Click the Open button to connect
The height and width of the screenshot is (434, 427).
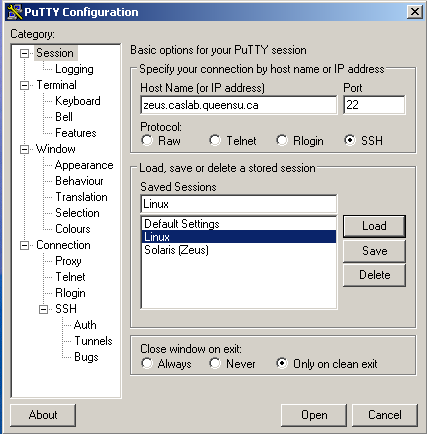click(314, 415)
